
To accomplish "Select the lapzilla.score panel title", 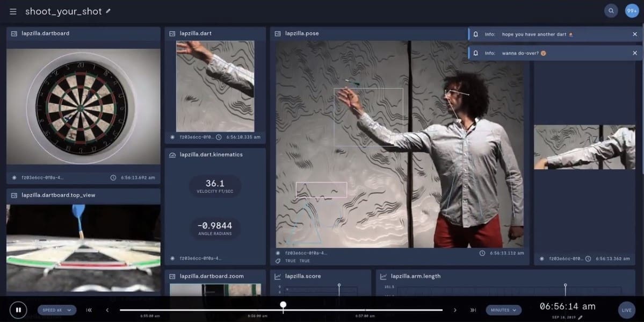I will pyautogui.click(x=303, y=276).
